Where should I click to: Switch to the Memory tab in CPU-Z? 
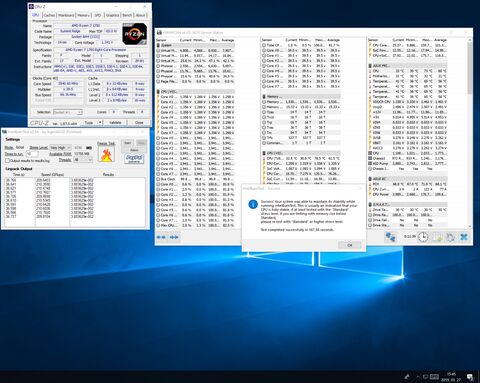coord(83,15)
